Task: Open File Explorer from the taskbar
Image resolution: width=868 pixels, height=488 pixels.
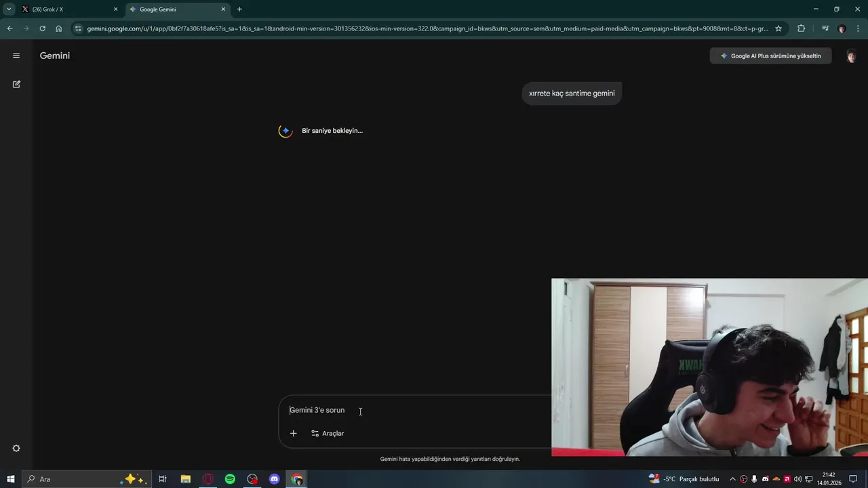Action: tap(185, 479)
